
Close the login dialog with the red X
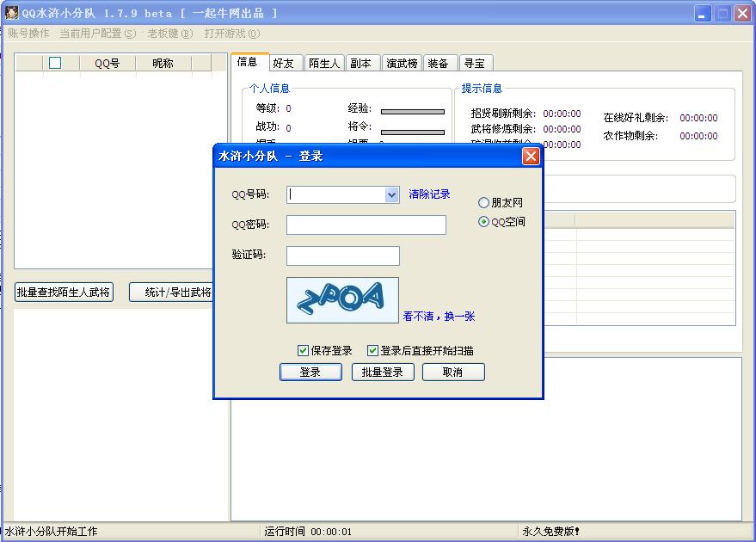click(x=531, y=157)
